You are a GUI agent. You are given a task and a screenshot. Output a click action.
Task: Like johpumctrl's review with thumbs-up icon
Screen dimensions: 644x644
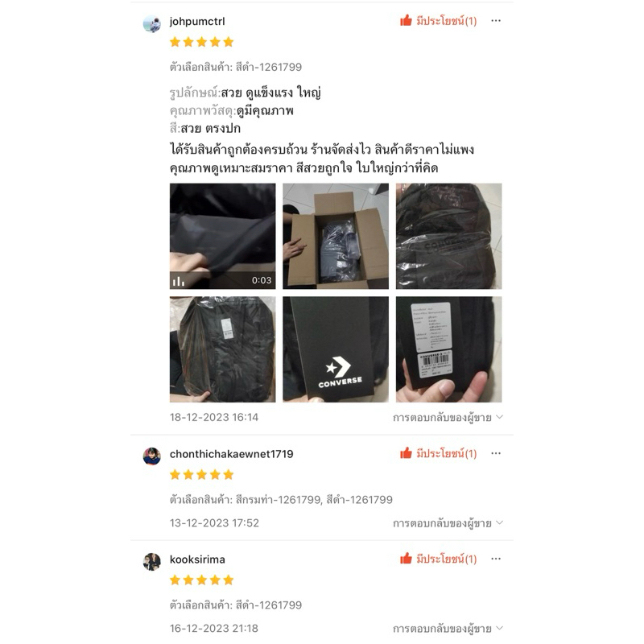(406, 21)
